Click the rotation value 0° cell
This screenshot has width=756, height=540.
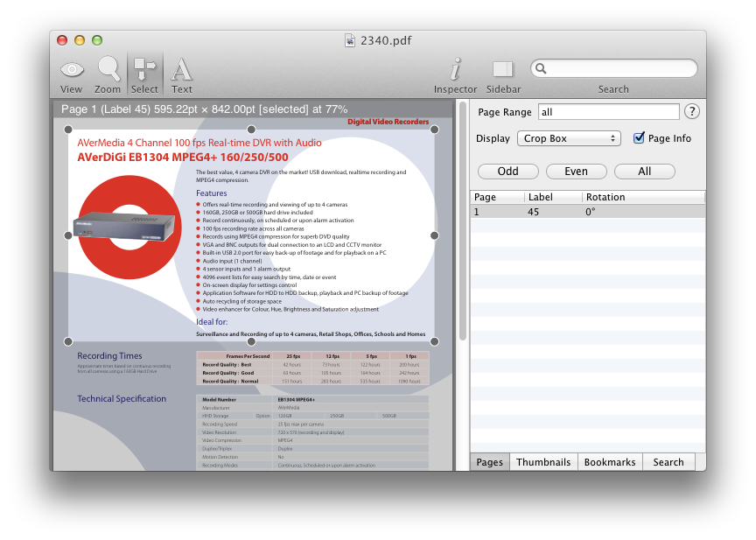(590, 212)
